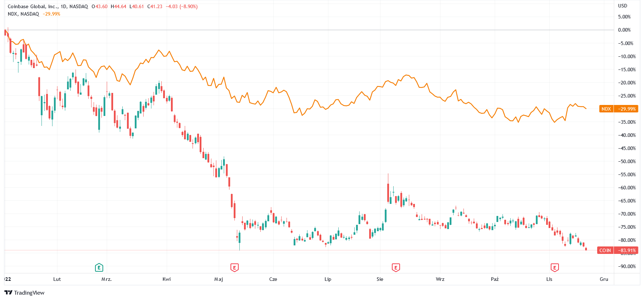Click the C41.23 close value in legend
The height and width of the screenshot is (300, 644).
[155, 6]
